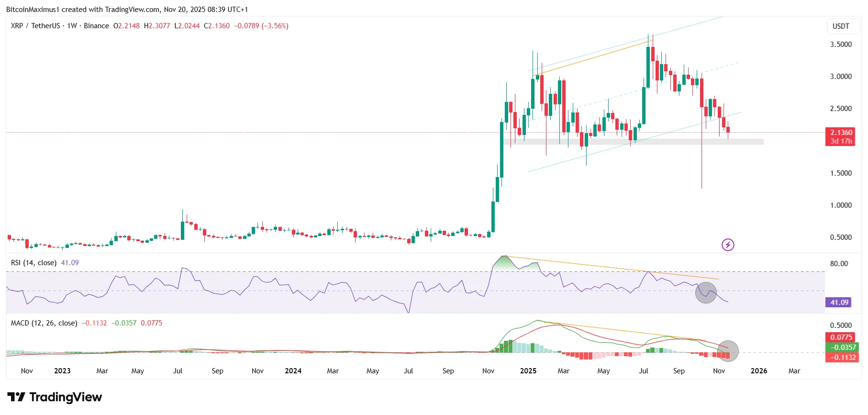868x415 pixels.
Task: Click the -0.0789 (-3.56%) change value
Action: coord(261,26)
